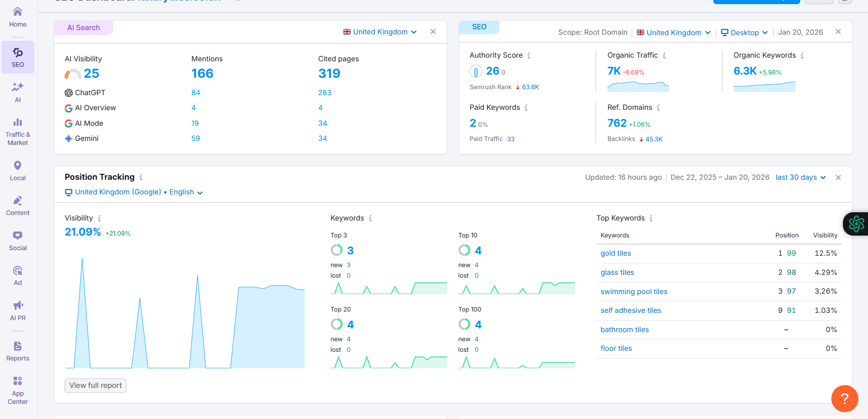Open the United Kingdom dropdown in AI Search widget

click(380, 32)
